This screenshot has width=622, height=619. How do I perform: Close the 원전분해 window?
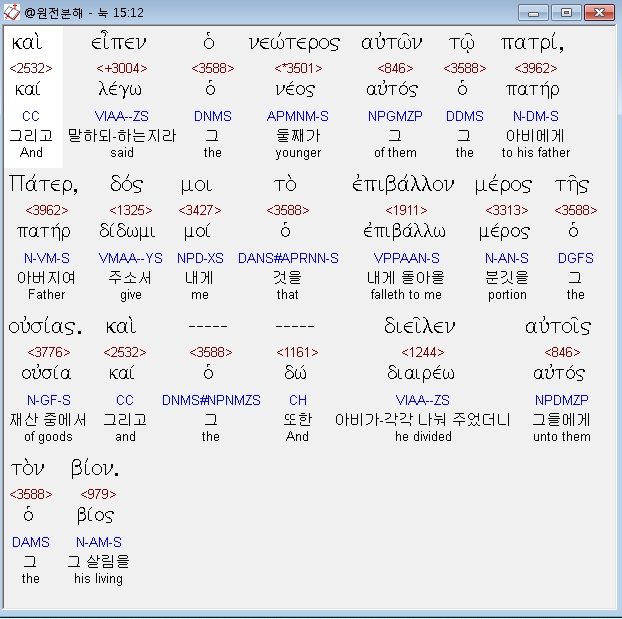coord(599,13)
